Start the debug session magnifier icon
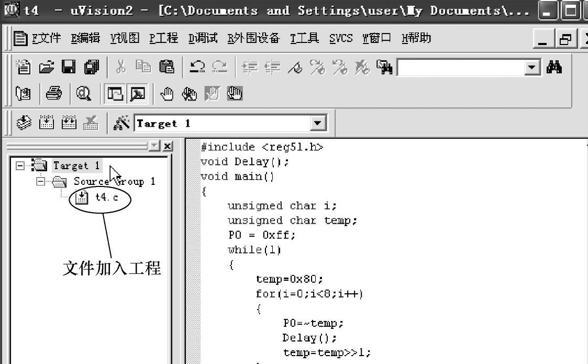 point(83,94)
